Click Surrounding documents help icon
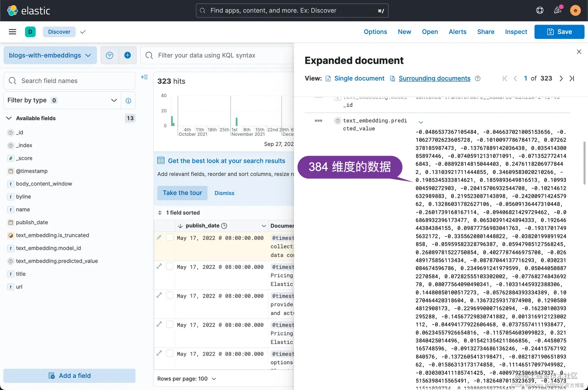The width and height of the screenshot is (588, 390). (478, 79)
